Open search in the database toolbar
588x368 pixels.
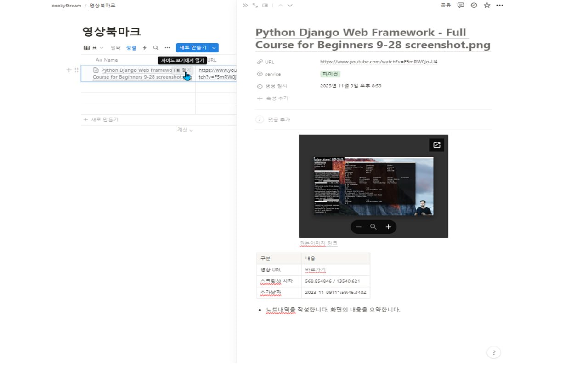point(156,47)
